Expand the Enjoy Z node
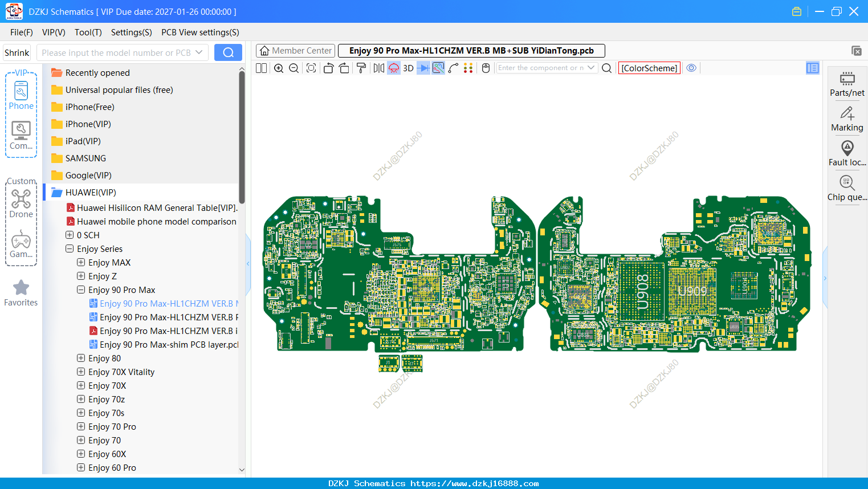The width and height of the screenshot is (868, 489). tap(81, 276)
